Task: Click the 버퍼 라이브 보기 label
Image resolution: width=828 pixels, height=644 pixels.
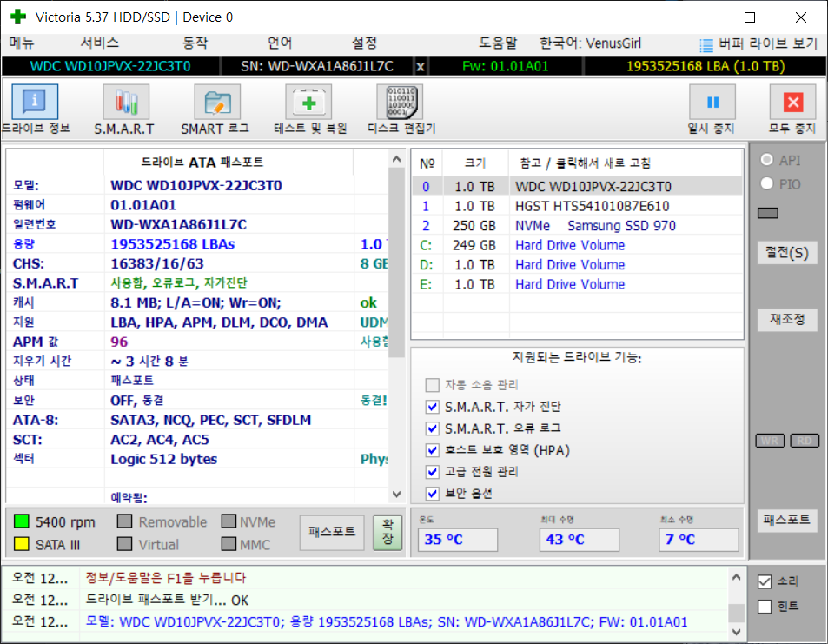Action: (768, 43)
